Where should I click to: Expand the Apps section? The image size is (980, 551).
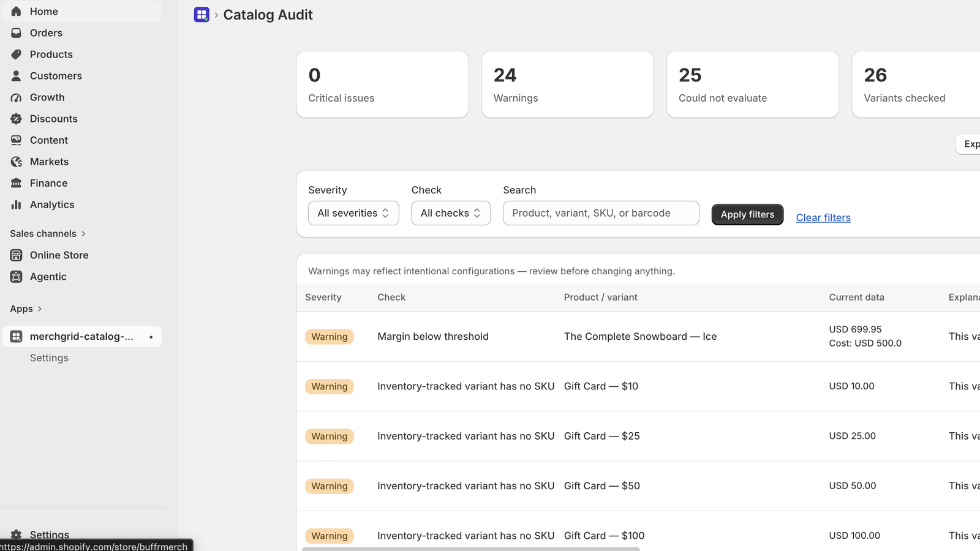(26, 309)
